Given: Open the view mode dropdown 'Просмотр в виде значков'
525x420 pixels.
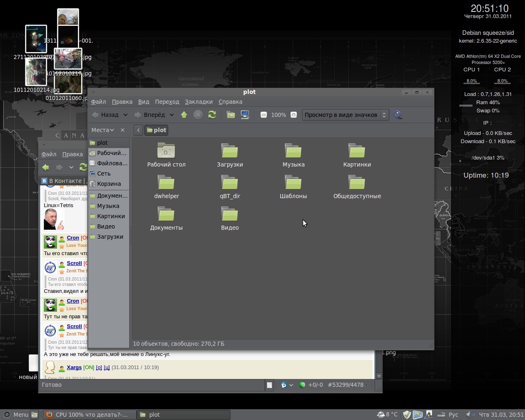Looking at the screenshot, I should [x=345, y=115].
